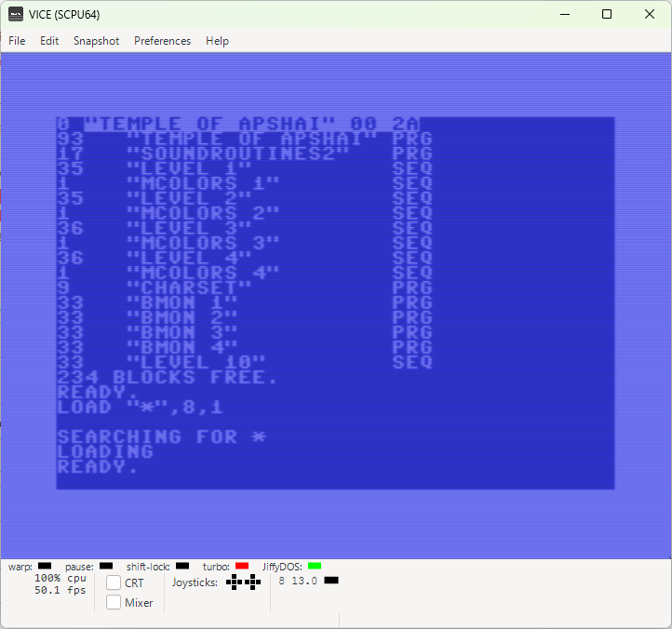Click the "MCOLORS 2" directory entry
672x629 pixels.
tap(245, 213)
